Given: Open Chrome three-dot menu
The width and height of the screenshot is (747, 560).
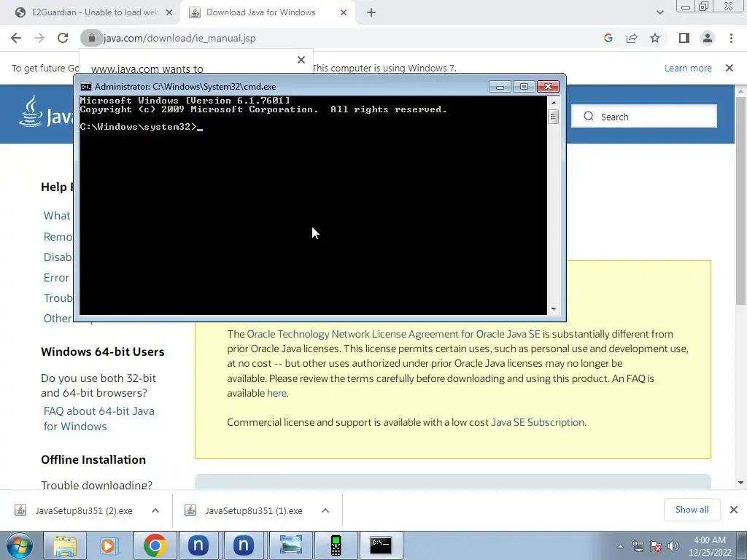Looking at the screenshot, I should (x=731, y=38).
